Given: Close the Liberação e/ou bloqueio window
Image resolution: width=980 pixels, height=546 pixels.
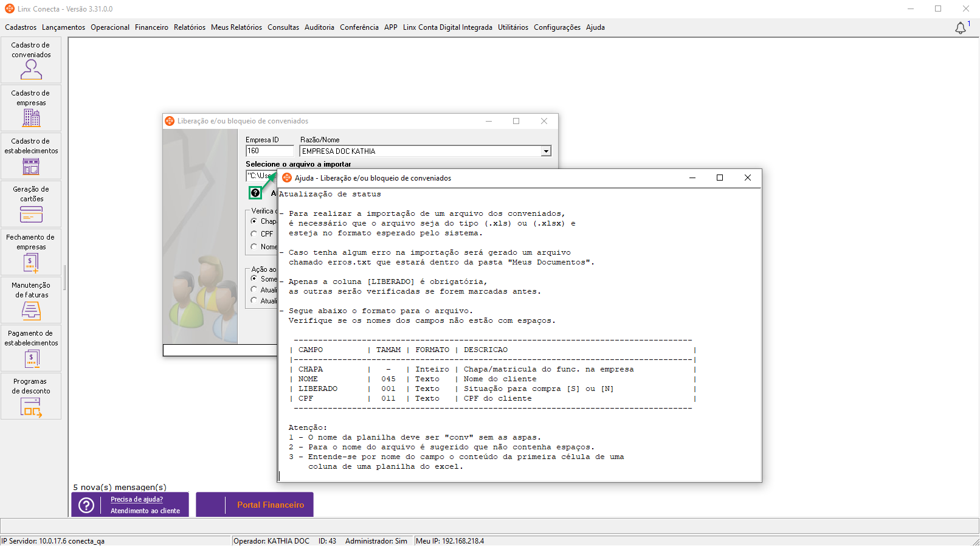Looking at the screenshot, I should [x=544, y=121].
